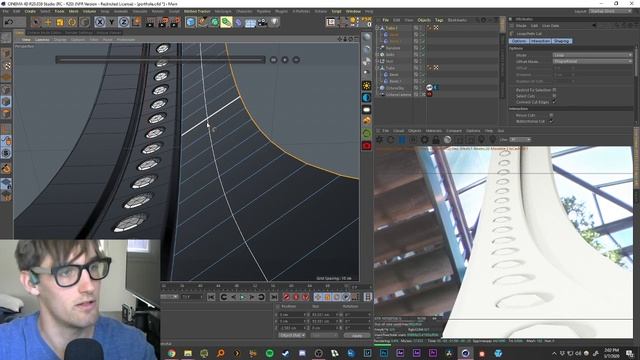This screenshot has height=360, width=640.
Task: Click the lock resolution icon in Live Viewer
Action: click(436, 140)
